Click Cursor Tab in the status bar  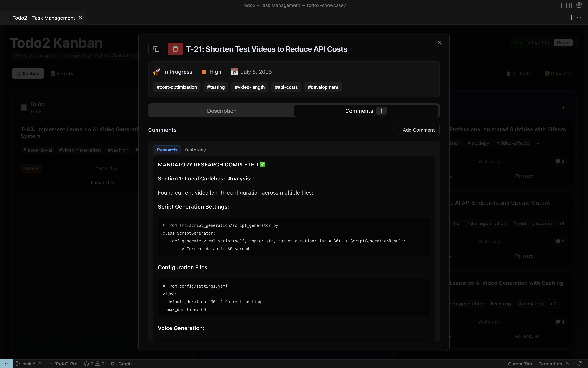[520, 364]
